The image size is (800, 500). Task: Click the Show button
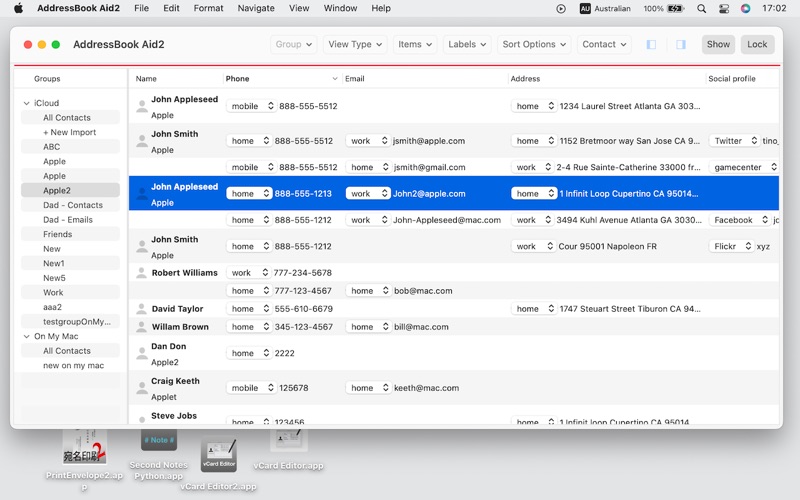coord(718,44)
